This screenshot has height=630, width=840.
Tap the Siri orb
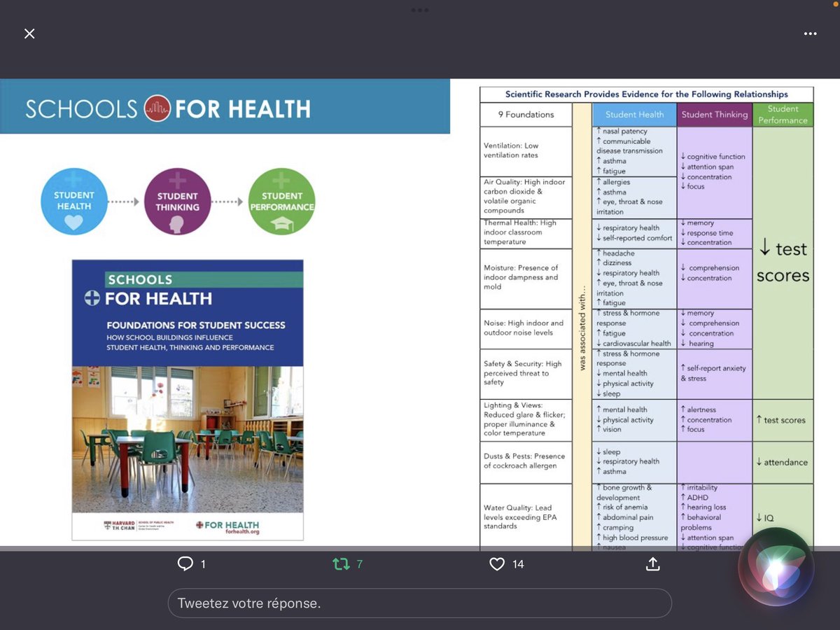(x=776, y=566)
